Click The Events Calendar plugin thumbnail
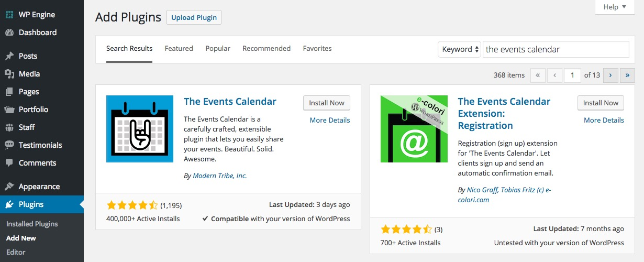 [x=140, y=129]
